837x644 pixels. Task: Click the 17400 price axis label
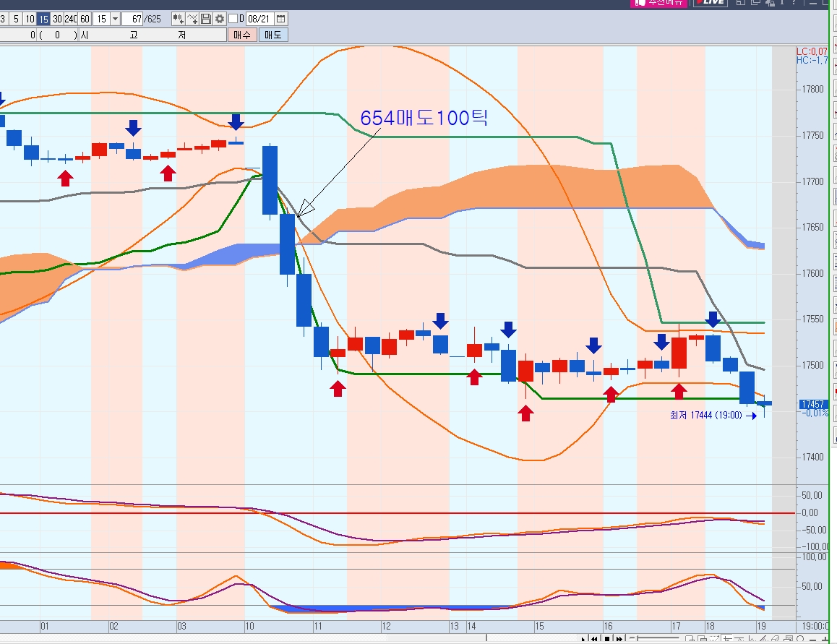[x=814, y=457]
